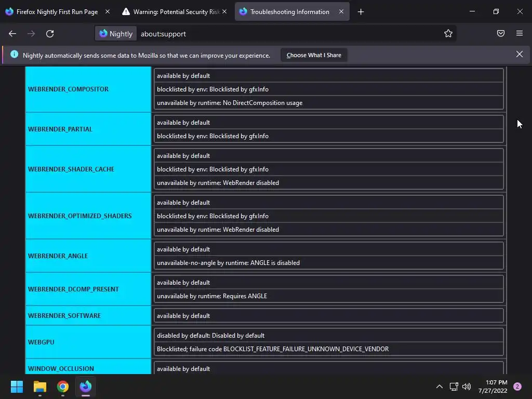Click 'disabled by default: Disabled by default' text
This screenshot has height=399, width=532.
tap(211, 336)
